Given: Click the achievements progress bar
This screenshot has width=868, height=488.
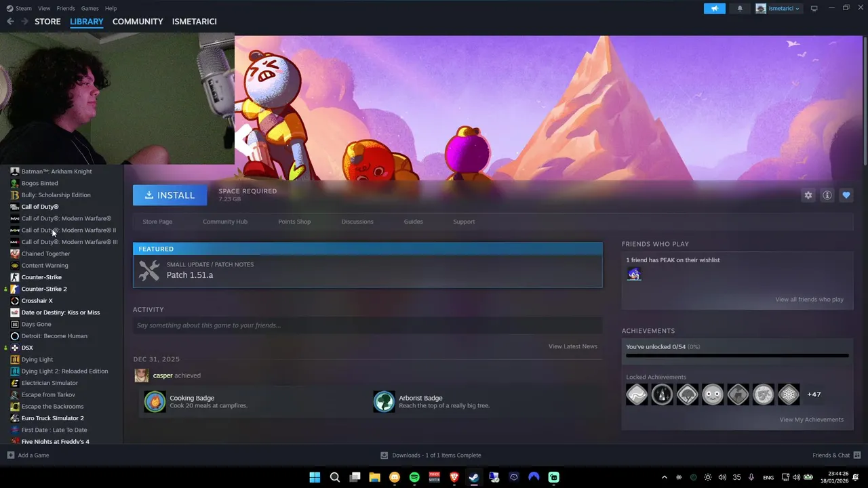Looking at the screenshot, I should (x=737, y=355).
